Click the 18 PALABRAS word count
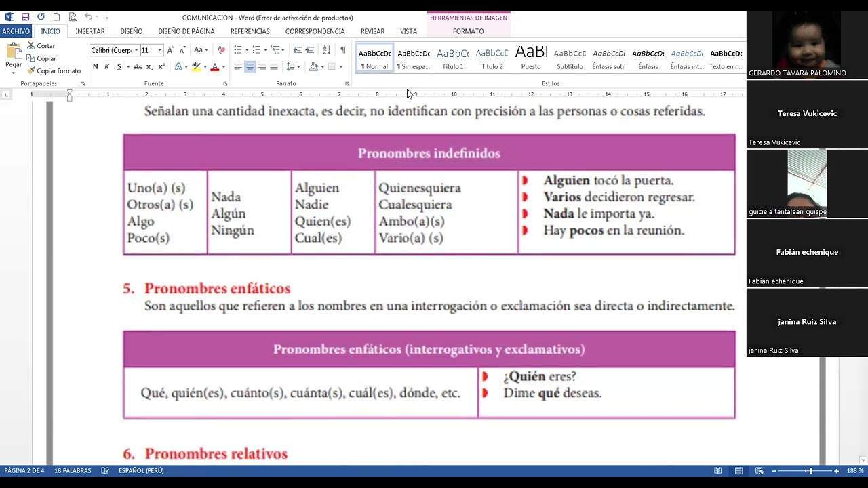The height and width of the screenshot is (488, 868). point(73,470)
